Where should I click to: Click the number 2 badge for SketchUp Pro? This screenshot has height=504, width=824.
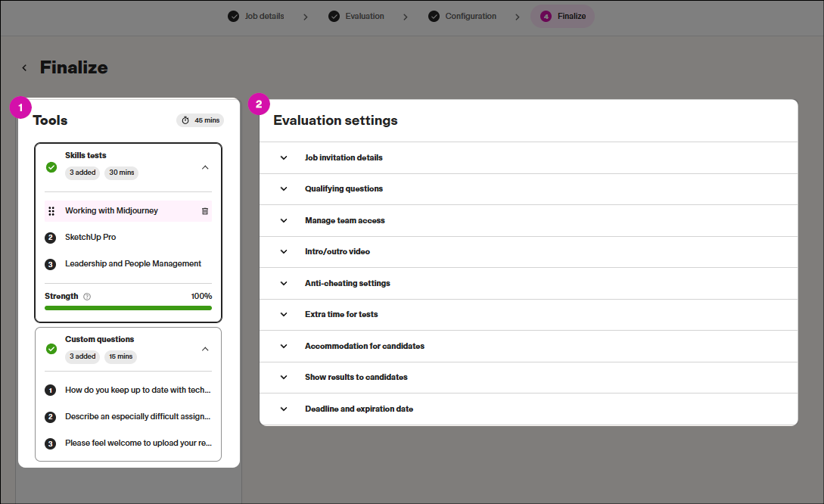tap(51, 238)
